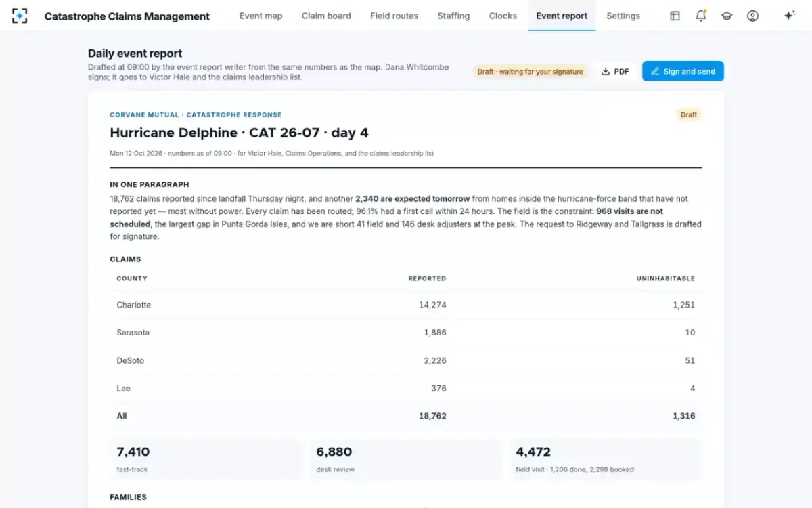Select the Sarasota county row

[x=405, y=333]
